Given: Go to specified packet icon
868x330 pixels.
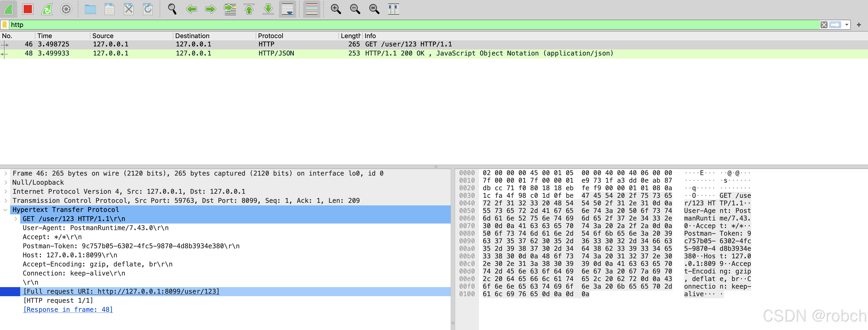Looking at the screenshot, I should (x=230, y=9).
